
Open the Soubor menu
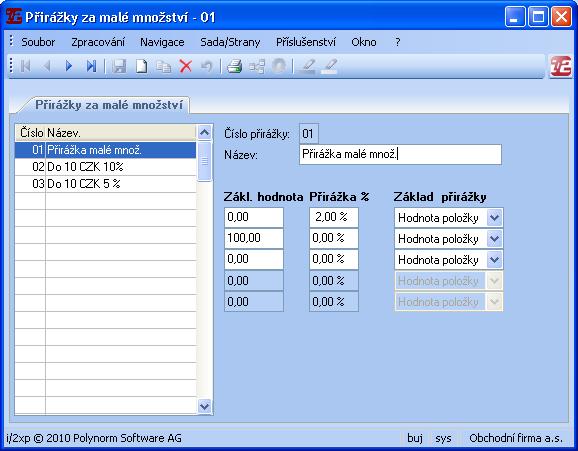(38, 42)
